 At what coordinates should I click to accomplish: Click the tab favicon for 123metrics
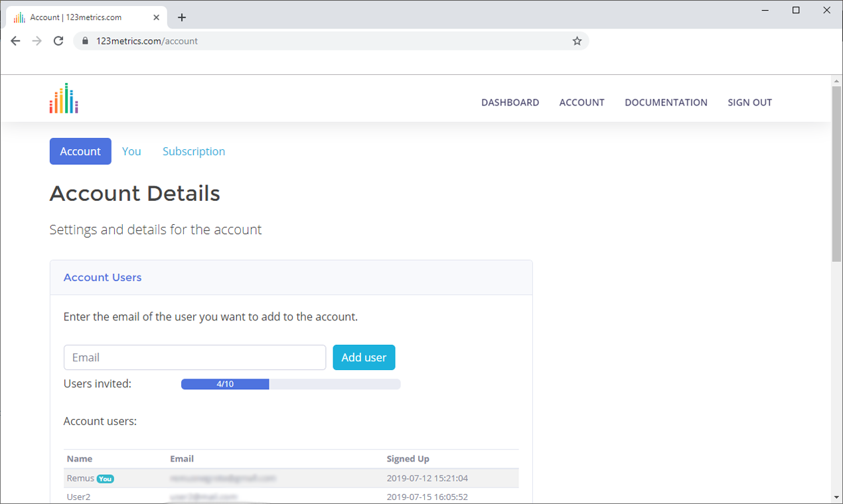20,18
